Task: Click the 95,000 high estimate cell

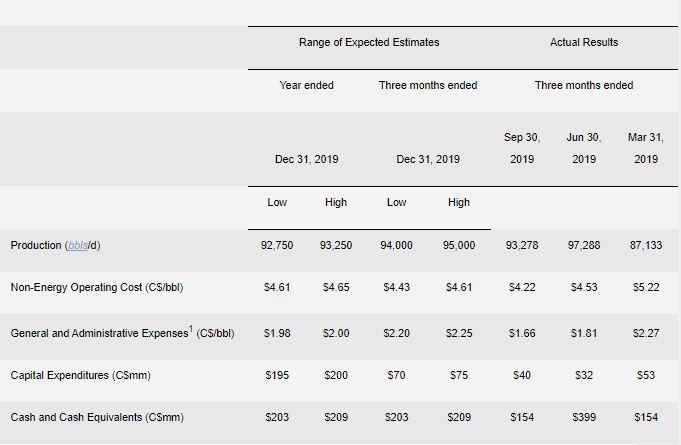Action: [459, 245]
